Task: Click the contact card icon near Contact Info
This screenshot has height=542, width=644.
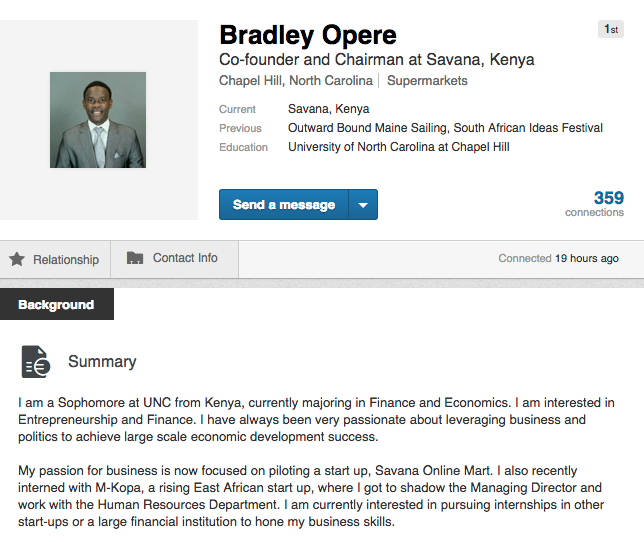Action: pyautogui.click(x=135, y=258)
